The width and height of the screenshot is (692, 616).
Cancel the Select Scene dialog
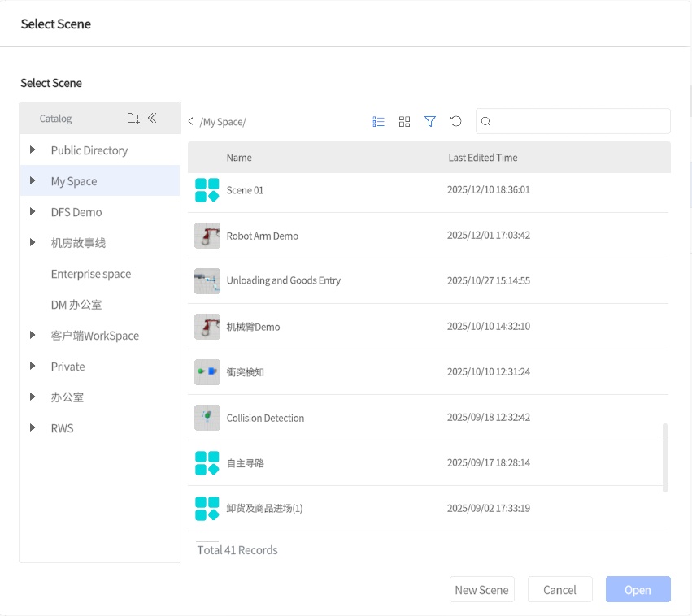click(559, 589)
